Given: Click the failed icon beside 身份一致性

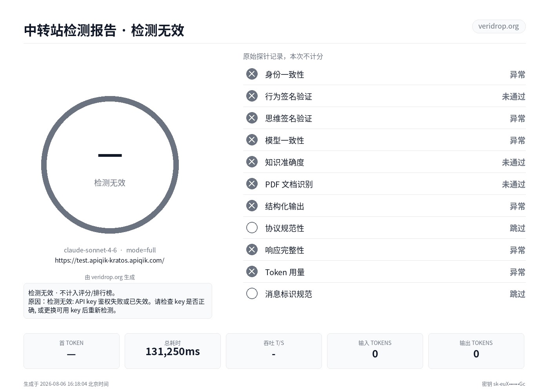Looking at the screenshot, I should click(252, 74).
